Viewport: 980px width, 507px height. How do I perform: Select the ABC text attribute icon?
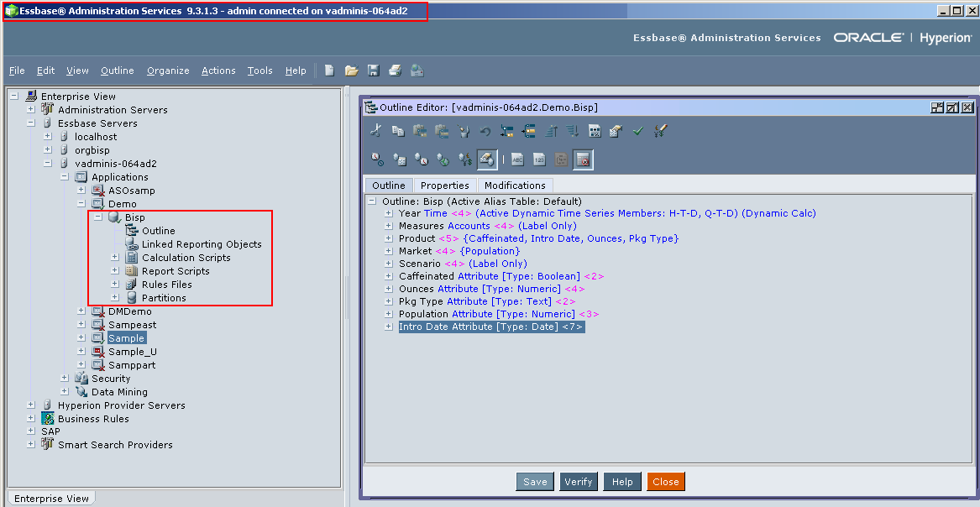[x=518, y=158]
